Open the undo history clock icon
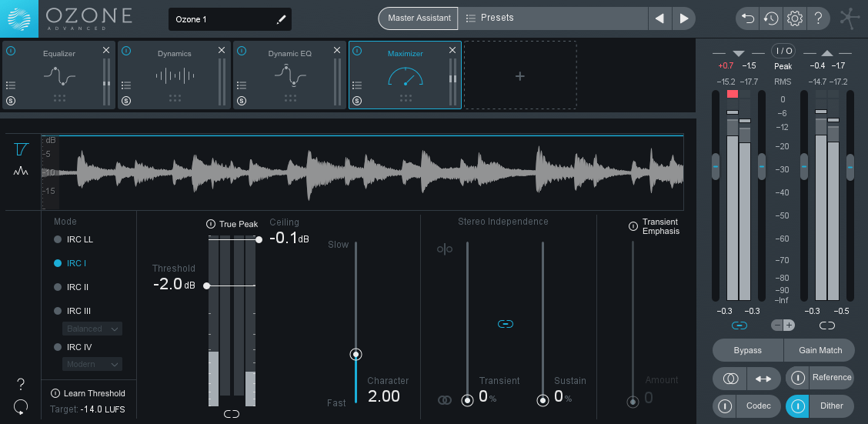 [770, 18]
